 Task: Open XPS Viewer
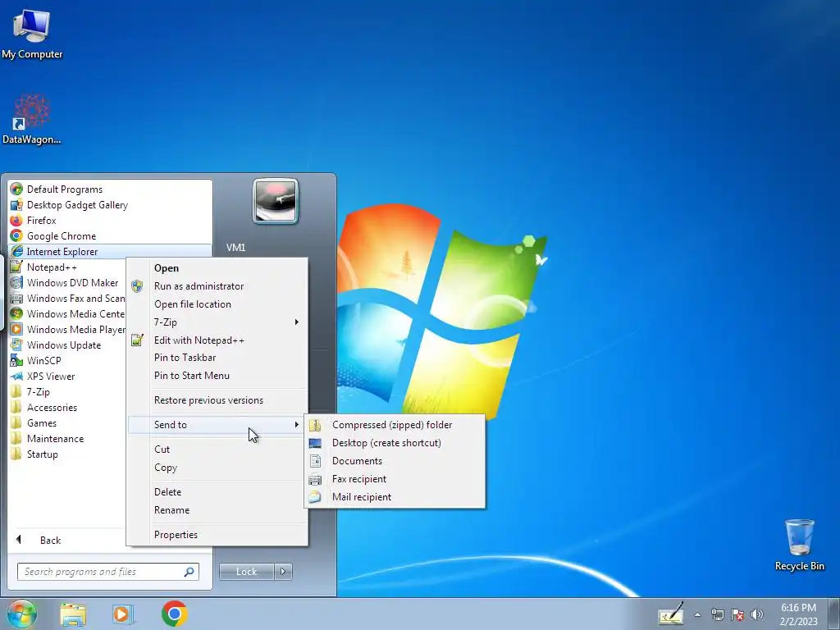click(x=67, y=376)
